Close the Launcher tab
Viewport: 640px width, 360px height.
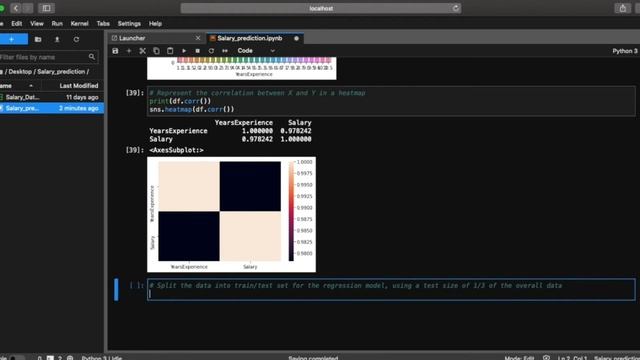click(x=198, y=38)
